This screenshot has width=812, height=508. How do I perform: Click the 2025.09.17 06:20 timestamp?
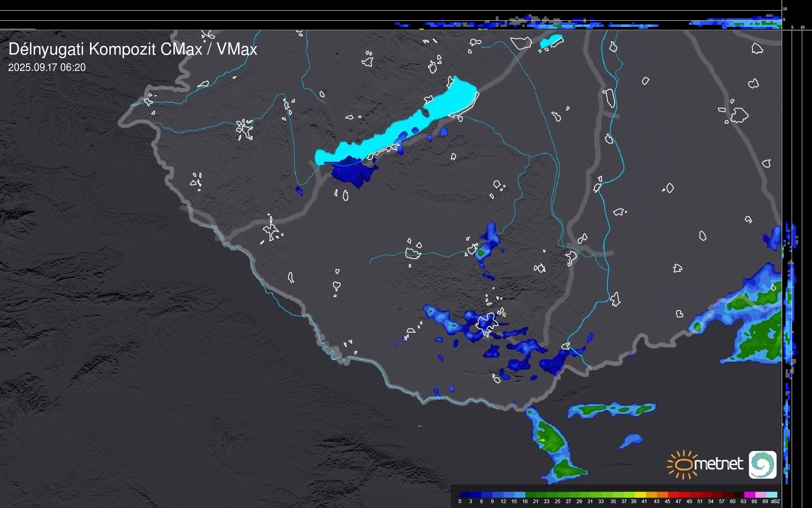(x=47, y=68)
